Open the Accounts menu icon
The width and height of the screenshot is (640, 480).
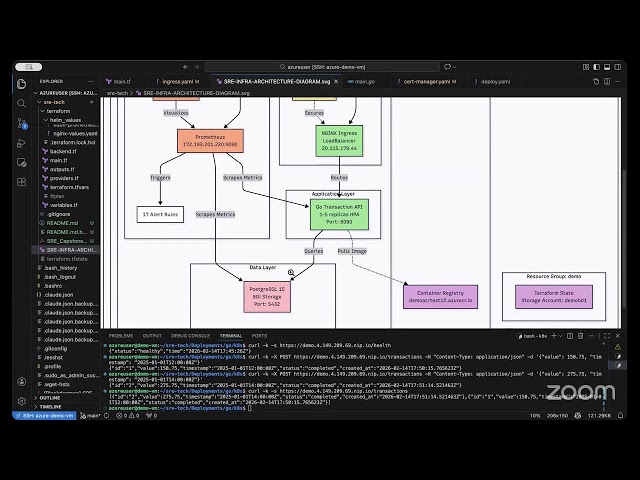[22, 382]
